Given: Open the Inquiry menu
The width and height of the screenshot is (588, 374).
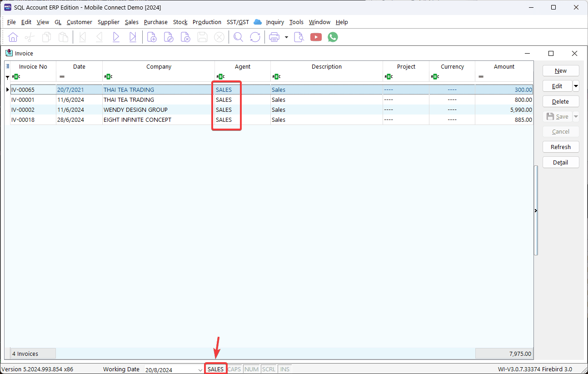Looking at the screenshot, I should pos(275,22).
